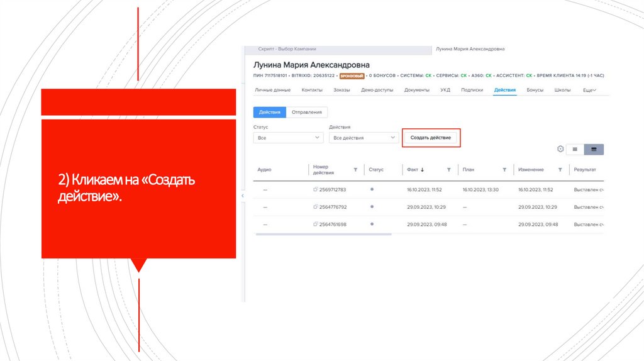Open the Бонусы tab
This screenshot has height=361, width=644.
pyautogui.click(x=535, y=90)
